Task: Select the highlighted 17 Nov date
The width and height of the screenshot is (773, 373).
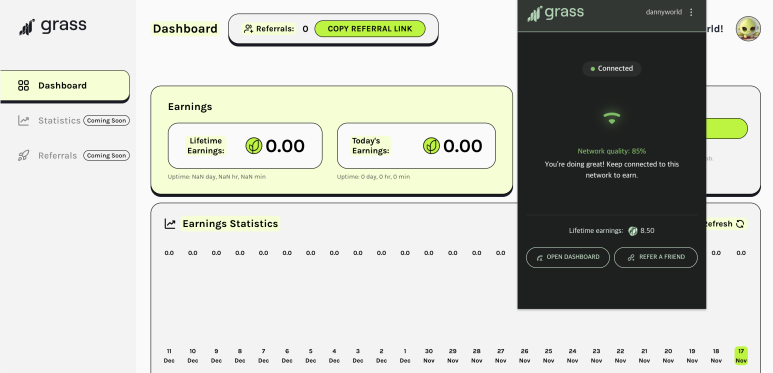Action: (741, 356)
